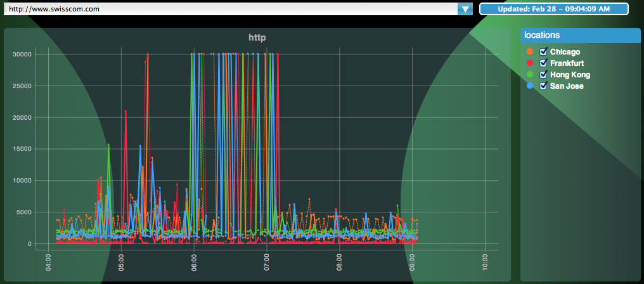This screenshot has width=644, height=284.
Task: Click the 04:00 x-axis label
Action: [x=48, y=263]
